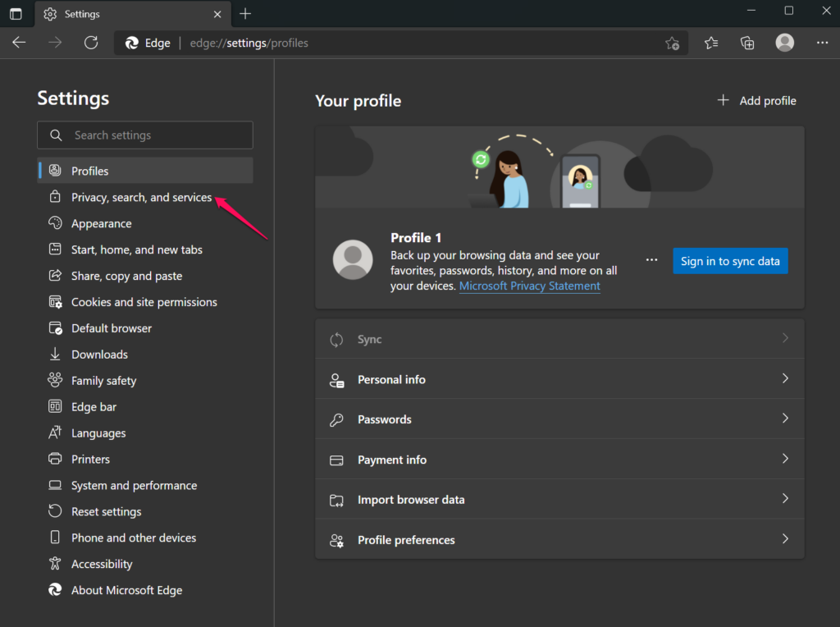Click the address bar URL
The width and height of the screenshot is (840, 627).
pyautogui.click(x=249, y=43)
